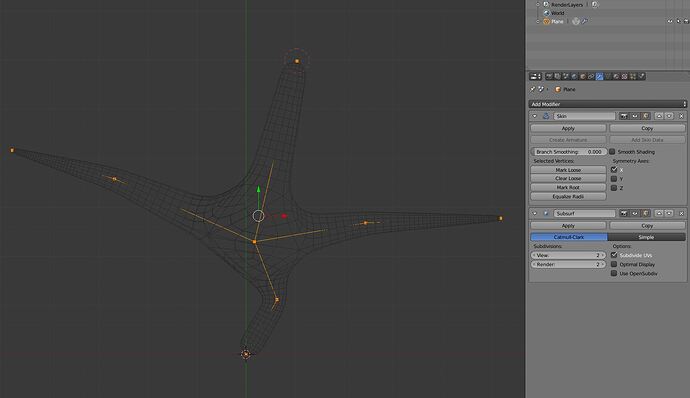690x398 pixels.
Task: Open the Physics properties tab icon
Action: coord(642,76)
